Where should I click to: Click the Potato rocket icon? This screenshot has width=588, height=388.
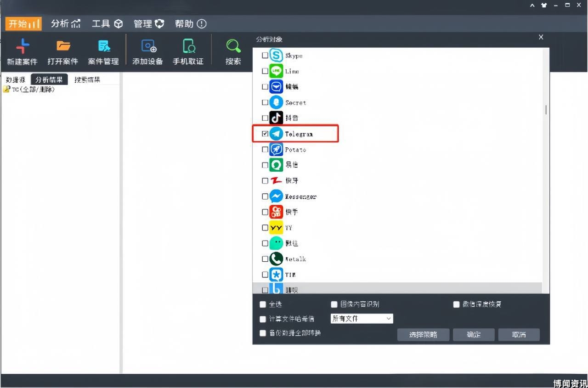[x=276, y=149]
